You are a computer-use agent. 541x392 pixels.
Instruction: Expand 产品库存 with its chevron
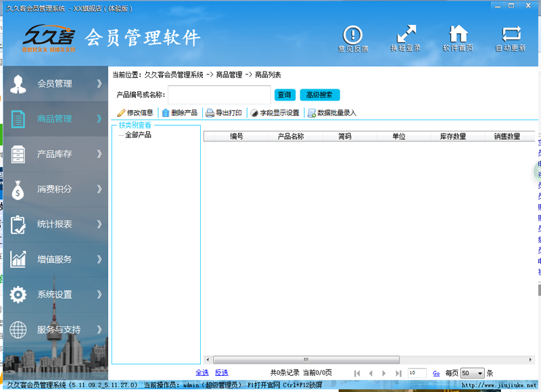click(99, 154)
